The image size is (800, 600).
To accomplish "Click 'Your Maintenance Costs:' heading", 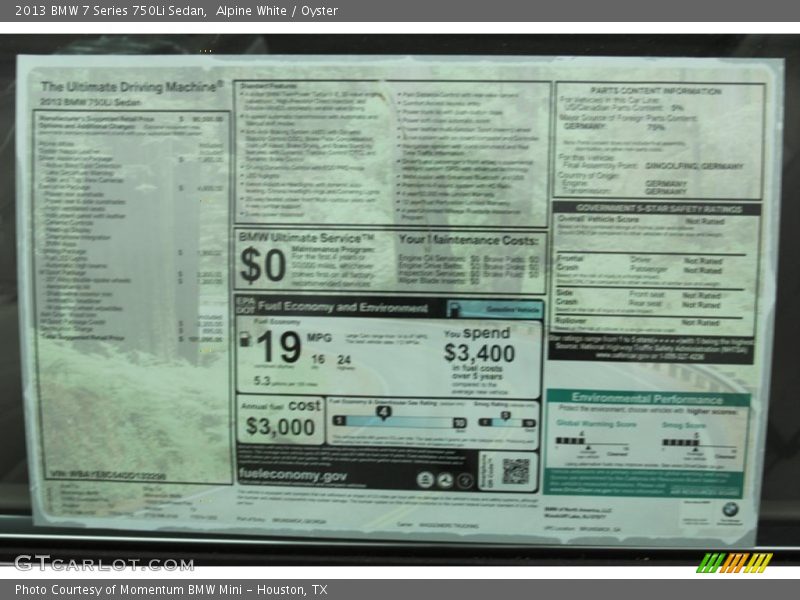I will pos(468,240).
